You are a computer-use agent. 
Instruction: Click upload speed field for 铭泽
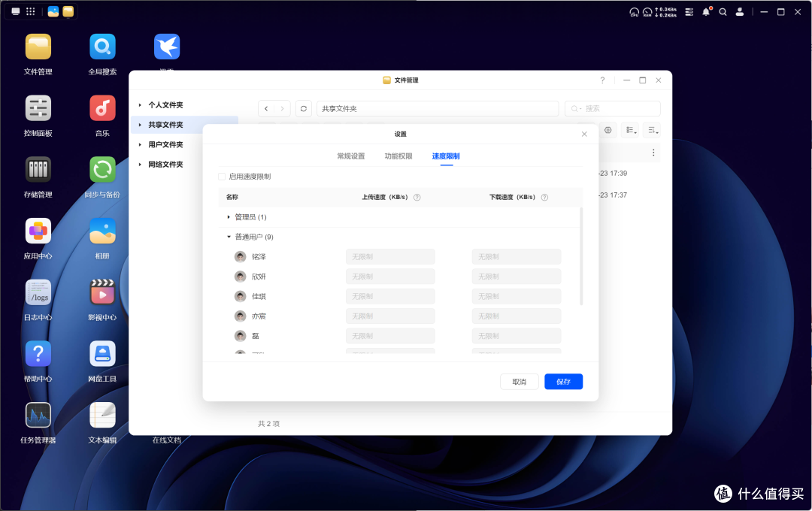coord(390,257)
